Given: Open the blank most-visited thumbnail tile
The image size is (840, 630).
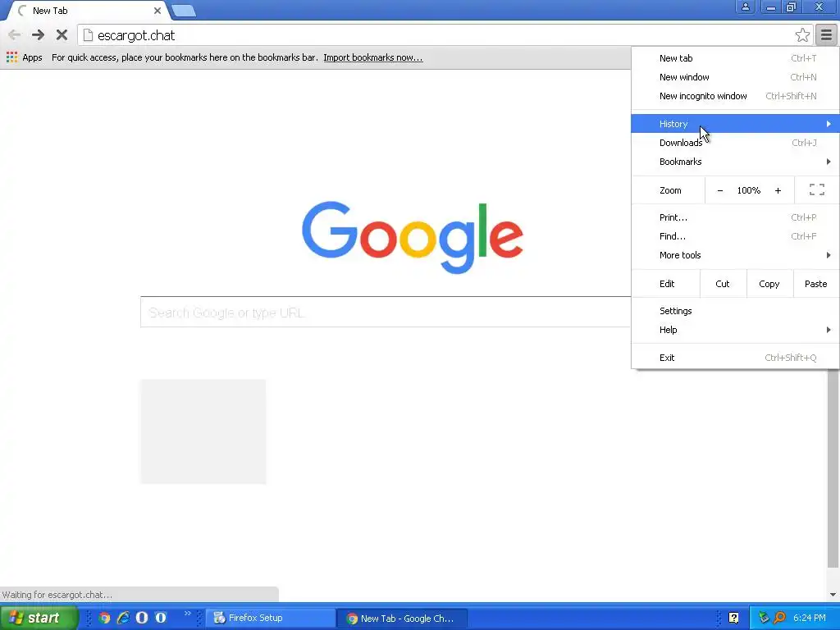Looking at the screenshot, I should pos(203,431).
